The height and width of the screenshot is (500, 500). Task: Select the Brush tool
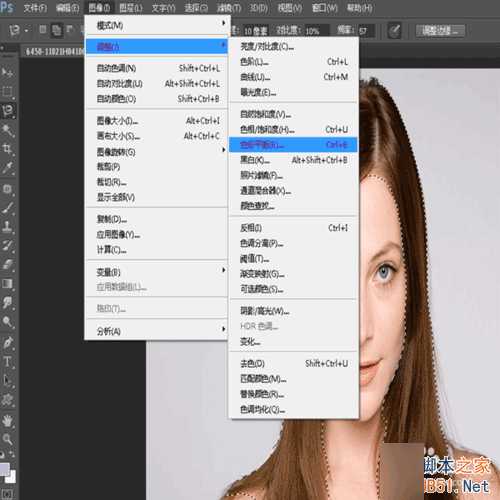click(7, 208)
